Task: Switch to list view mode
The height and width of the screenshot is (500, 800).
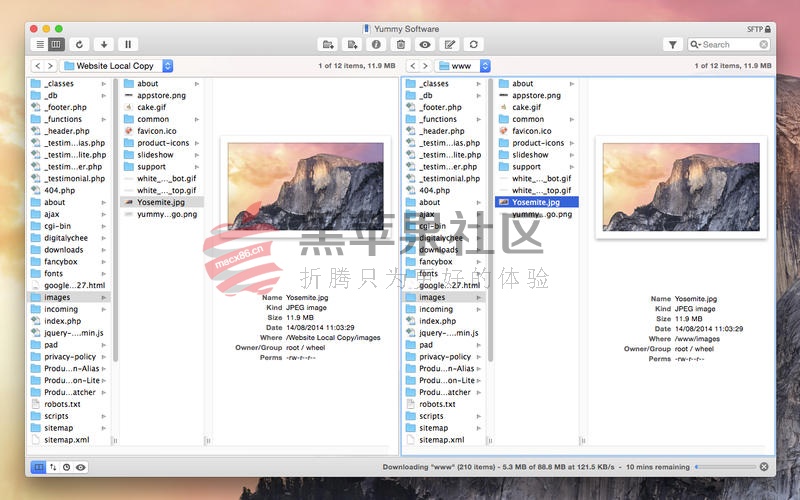Action: pos(40,44)
